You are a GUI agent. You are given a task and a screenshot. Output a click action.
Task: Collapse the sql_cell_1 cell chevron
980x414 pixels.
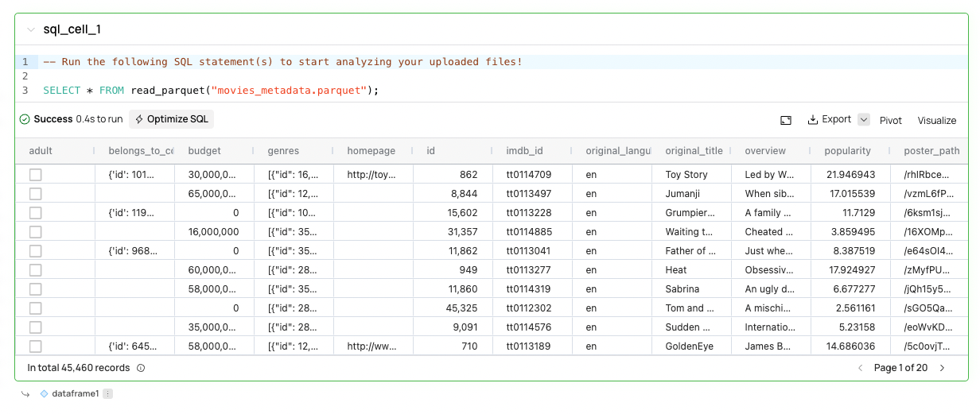(31, 30)
